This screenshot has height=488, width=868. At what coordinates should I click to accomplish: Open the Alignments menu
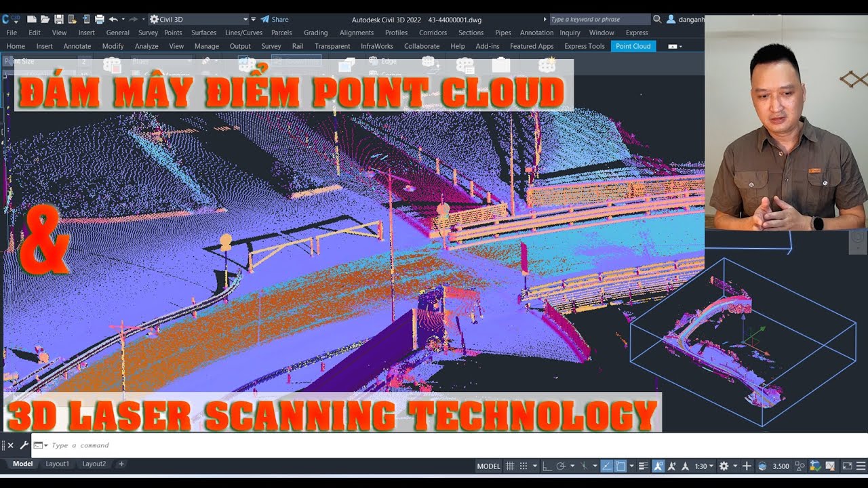coord(357,33)
